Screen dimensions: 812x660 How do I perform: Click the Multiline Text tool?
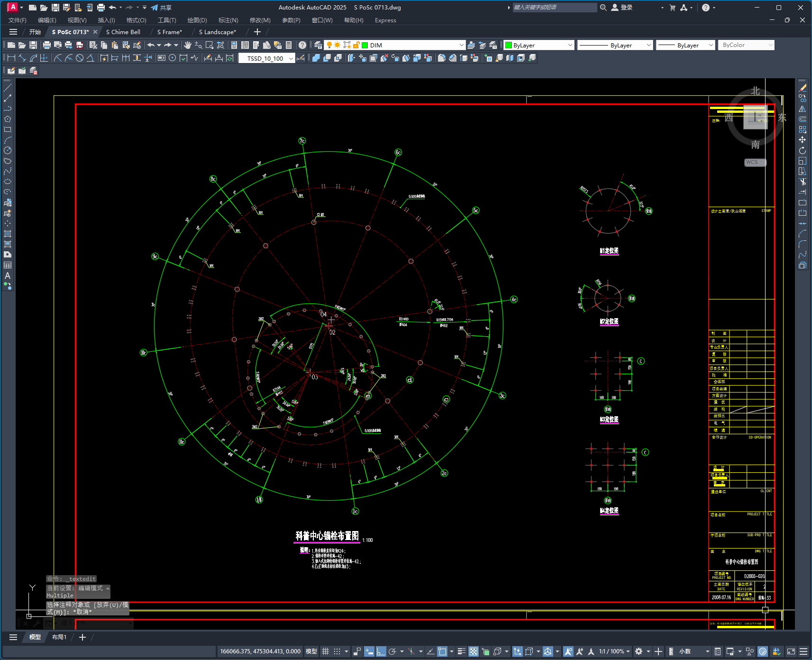(x=8, y=275)
